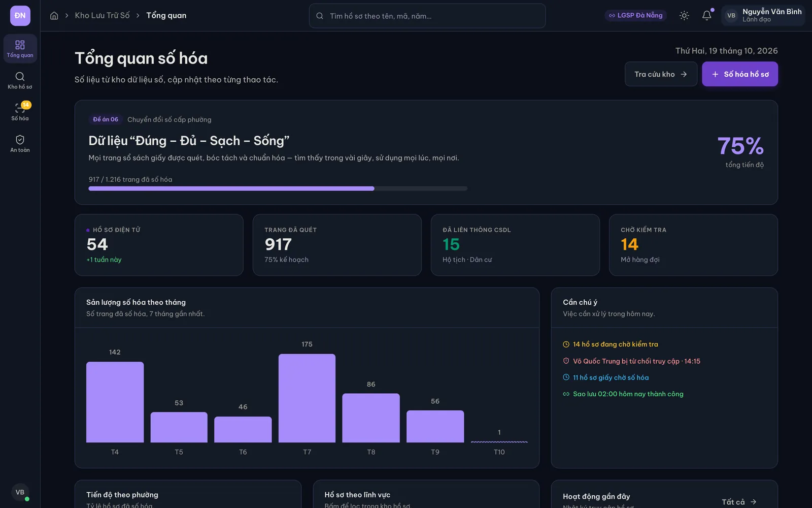Open 11 hồ sơ giấy chờ số hóa
Screen dimensions: 812x508
tap(605, 377)
